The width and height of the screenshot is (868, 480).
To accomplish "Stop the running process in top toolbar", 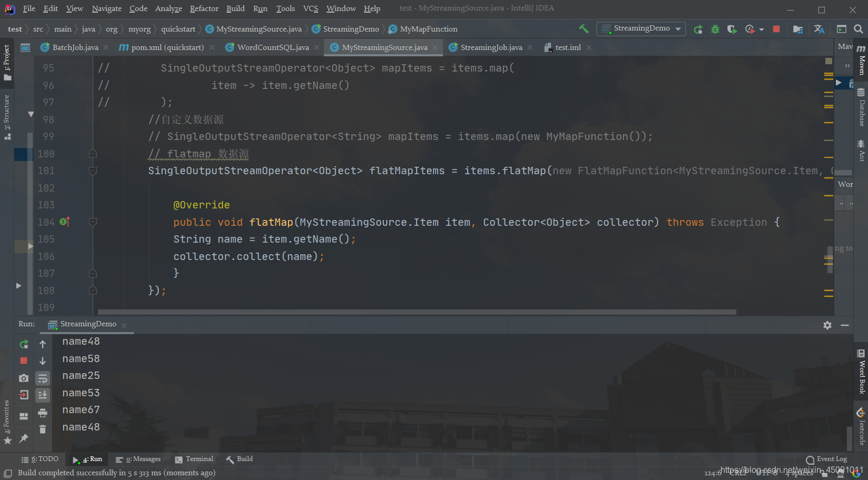I will point(776,29).
